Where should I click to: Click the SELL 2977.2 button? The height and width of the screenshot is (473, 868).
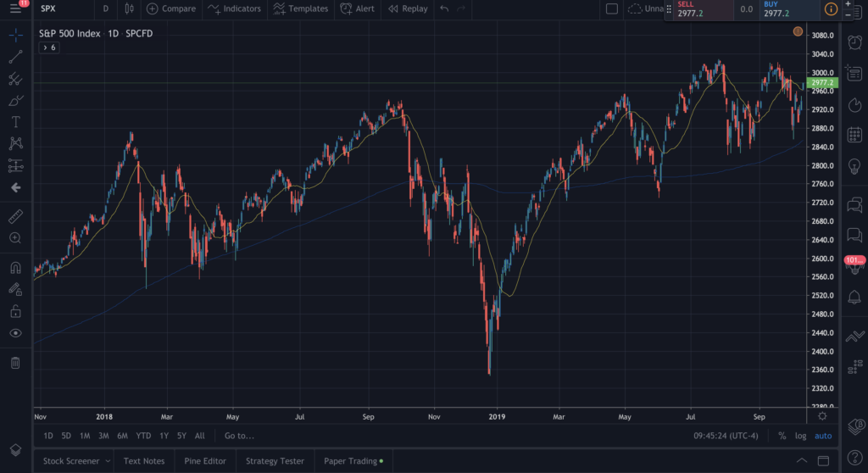click(703, 9)
